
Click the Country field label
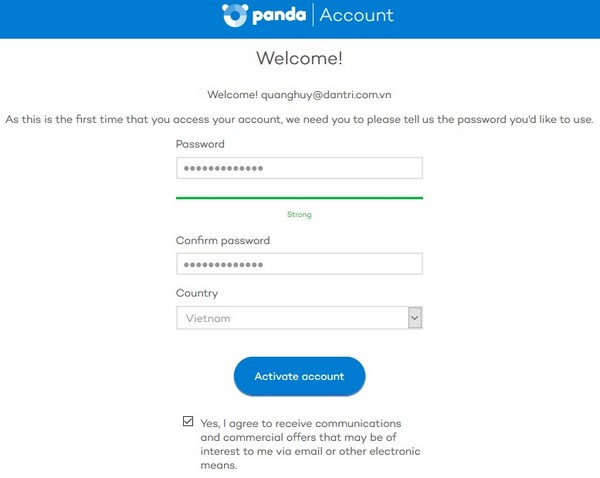196,294
